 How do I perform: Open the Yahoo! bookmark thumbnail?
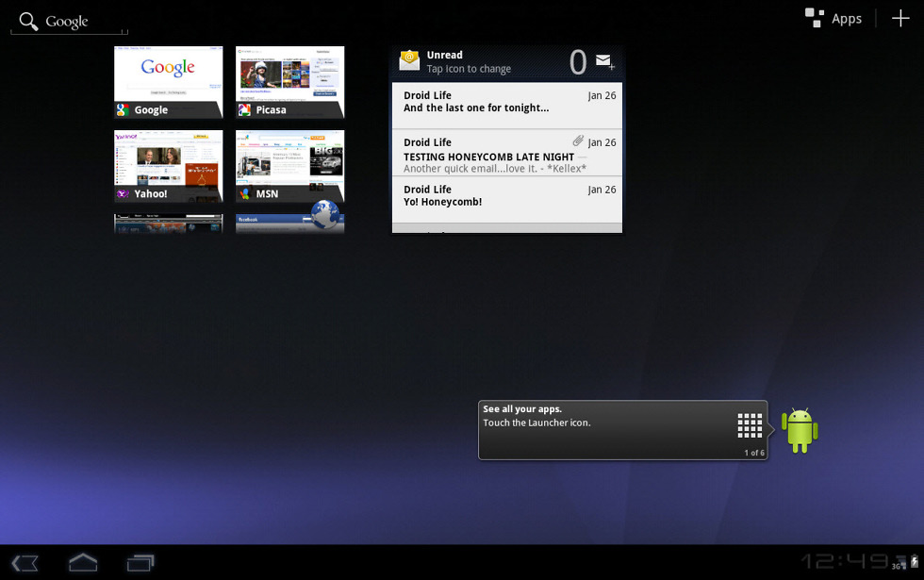coord(168,166)
